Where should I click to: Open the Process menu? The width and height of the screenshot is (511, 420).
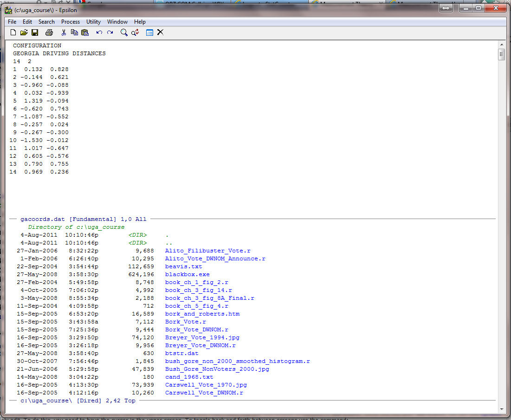point(70,22)
